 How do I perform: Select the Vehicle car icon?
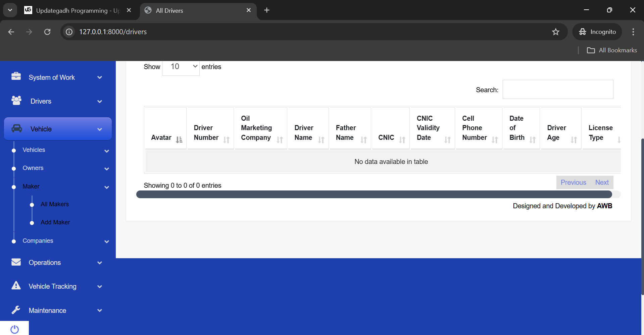(x=16, y=129)
